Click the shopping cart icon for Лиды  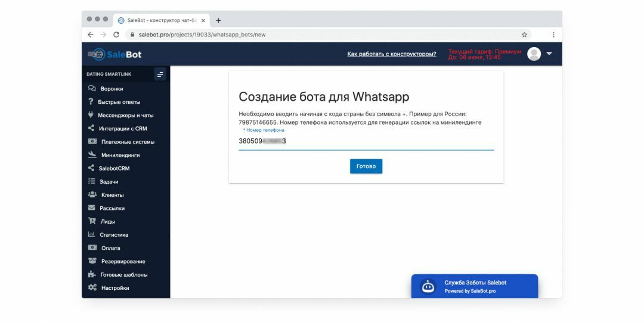click(92, 221)
